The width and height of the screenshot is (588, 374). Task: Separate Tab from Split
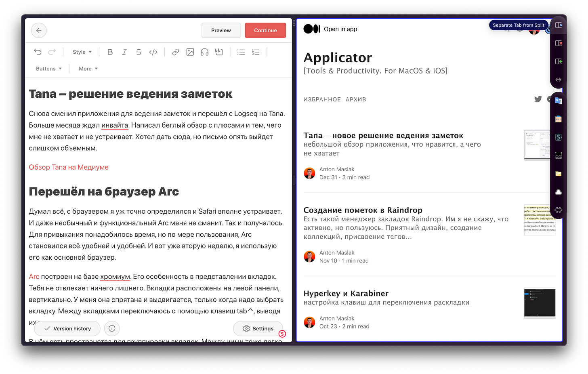(559, 25)
